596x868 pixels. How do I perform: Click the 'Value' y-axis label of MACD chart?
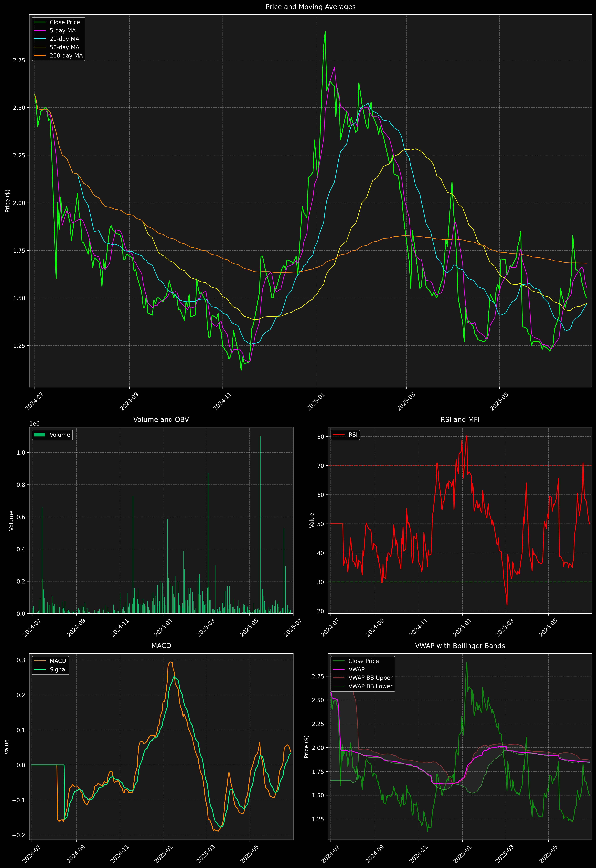7,747
